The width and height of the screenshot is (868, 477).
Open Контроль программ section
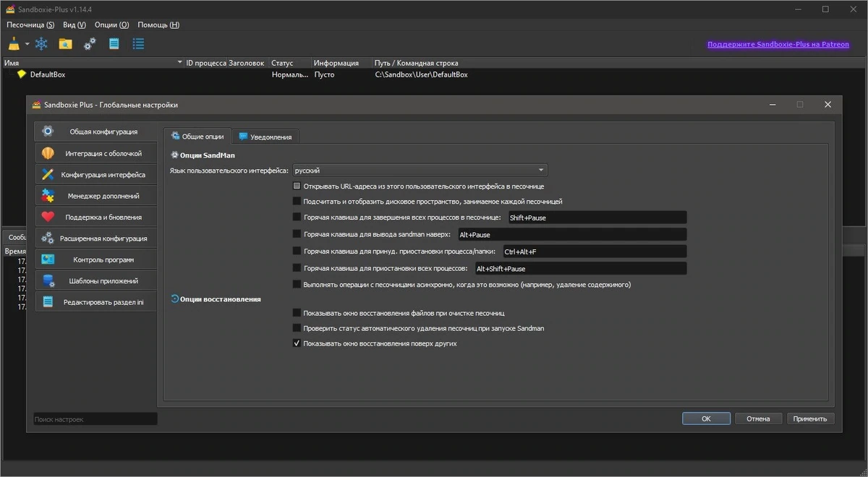[x=95, y=259]
